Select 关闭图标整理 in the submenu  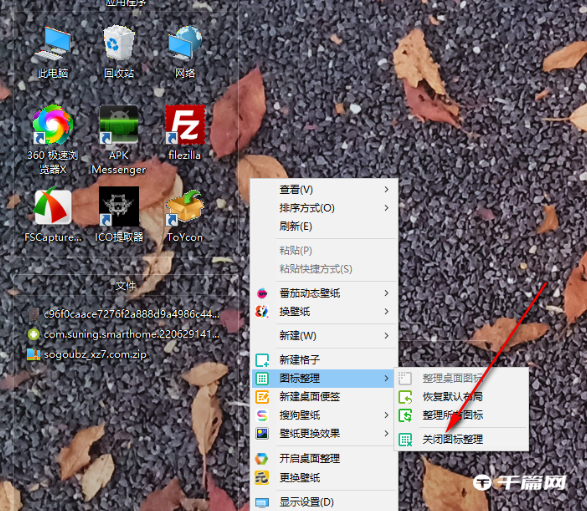coord(461,439)
